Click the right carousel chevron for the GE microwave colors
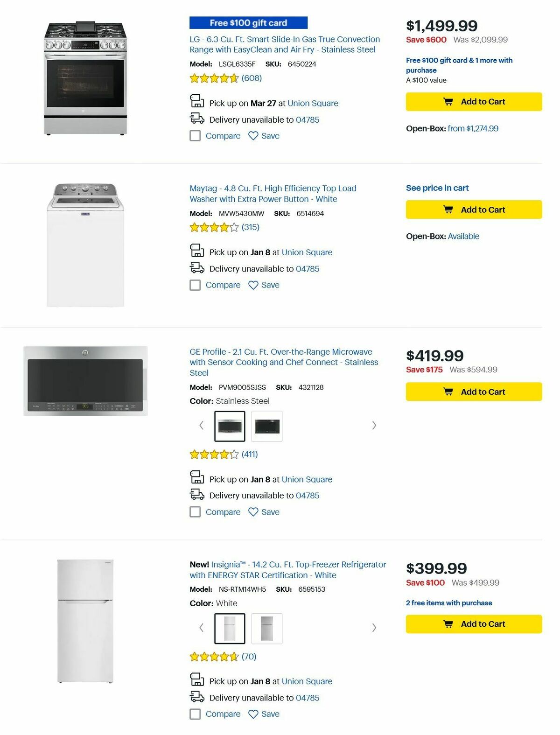 click(x=374, y=425)
